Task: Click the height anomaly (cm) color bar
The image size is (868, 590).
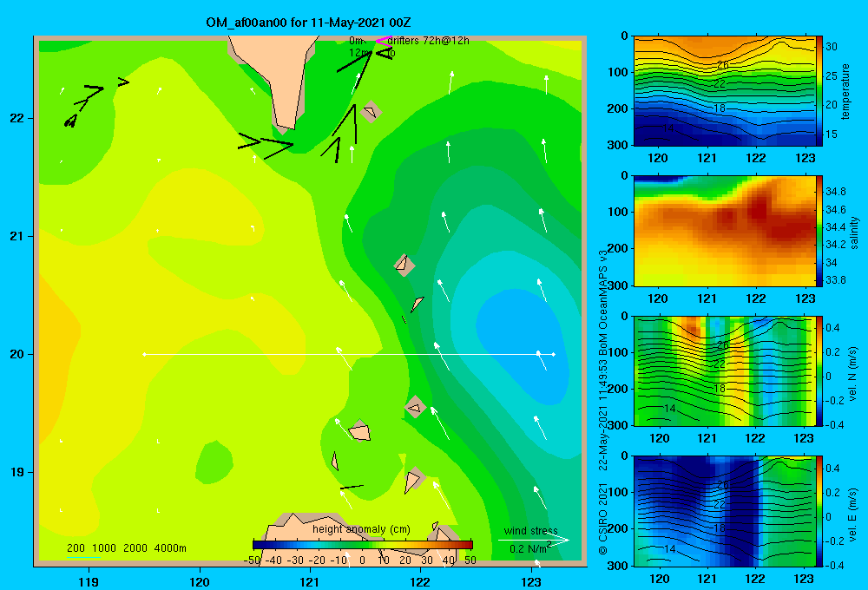Action: click(363, 545)
